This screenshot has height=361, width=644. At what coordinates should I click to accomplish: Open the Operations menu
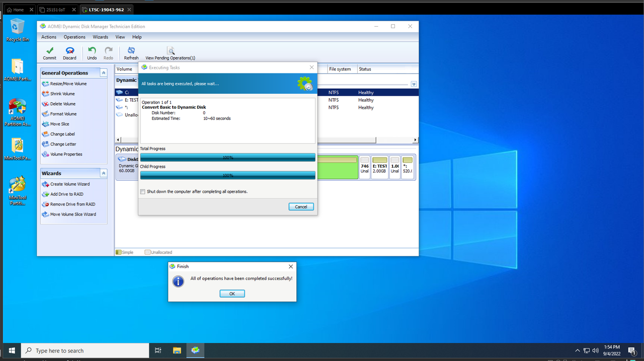(x=74, y=37)
